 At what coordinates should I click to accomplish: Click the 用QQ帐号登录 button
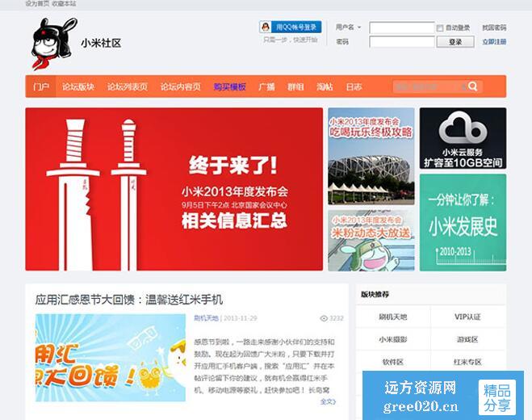(x=291, y=27)
